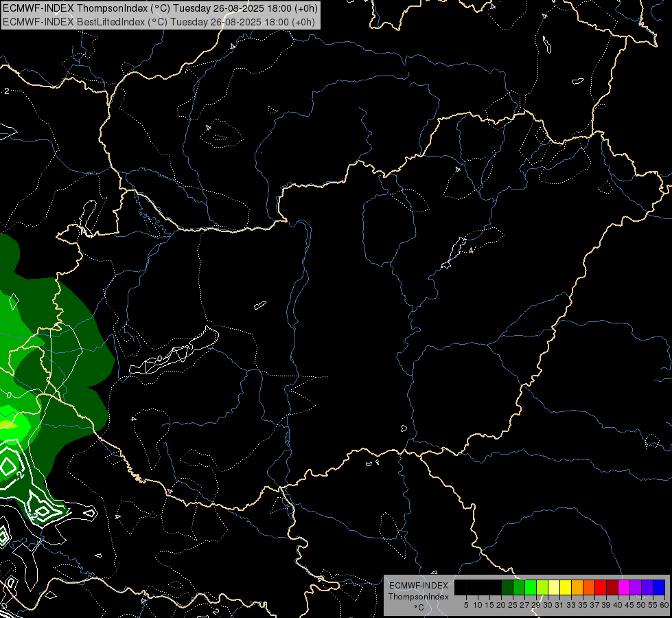Pick the orange legend swatch for 33-35
Image resolution: width=672 pixels, height=618 pixels.
pos(577,588)
